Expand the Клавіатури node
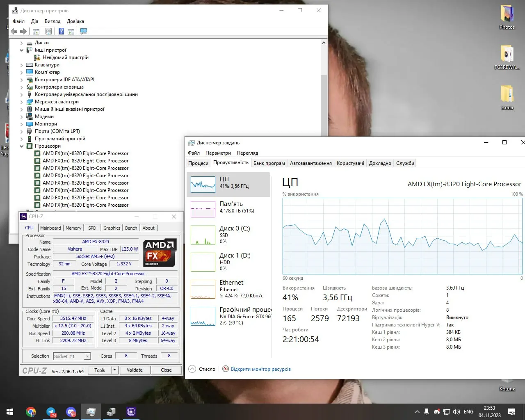This screenshot has height=420, width=525. [22, 65]
